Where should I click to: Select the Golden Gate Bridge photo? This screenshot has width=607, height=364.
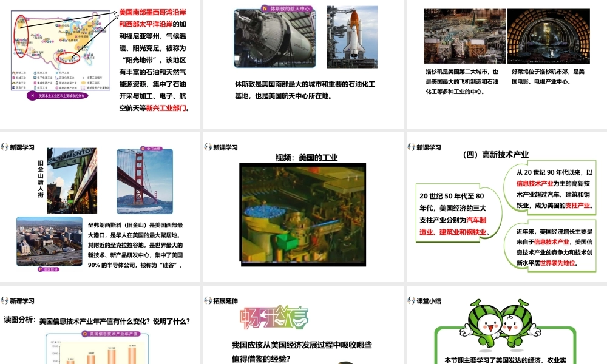pos(145,181)
